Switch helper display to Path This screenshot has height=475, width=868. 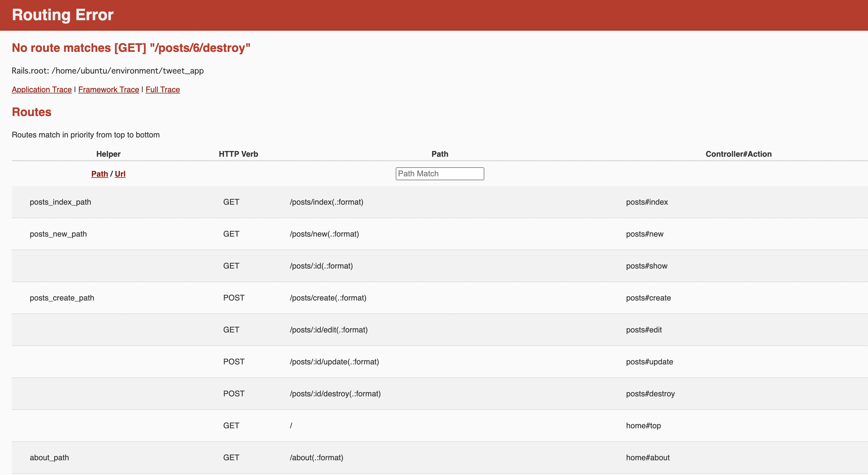pyautogui.click(x=99, y=174)
